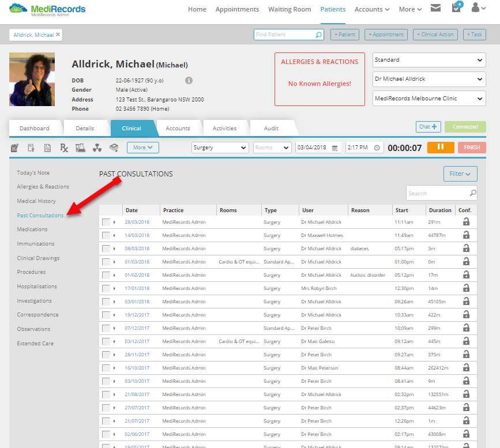The width and height of the screenshot is (500, 448).
Task: Tick checkbox for 08/03/2018 consultation
Action: coord(106,249)
